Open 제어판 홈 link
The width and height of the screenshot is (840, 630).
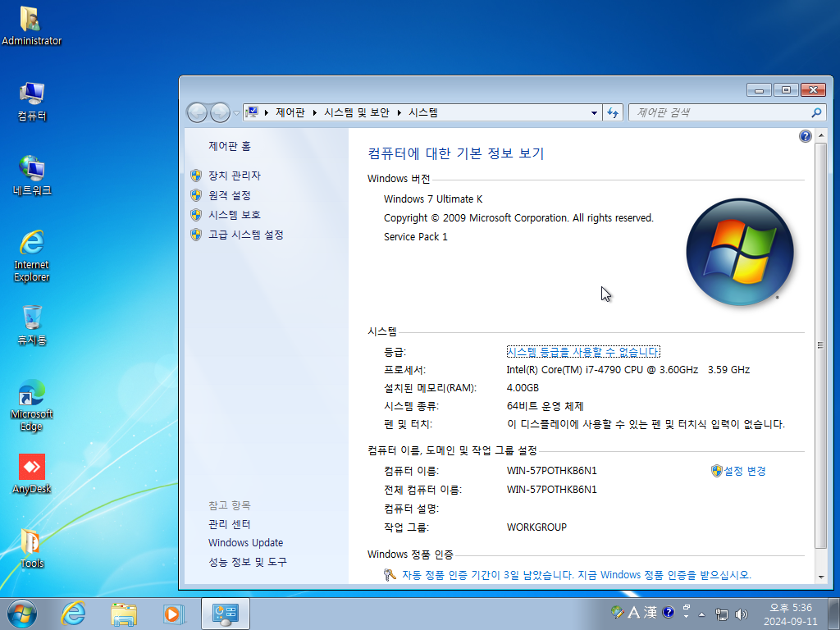pos(230,146)
